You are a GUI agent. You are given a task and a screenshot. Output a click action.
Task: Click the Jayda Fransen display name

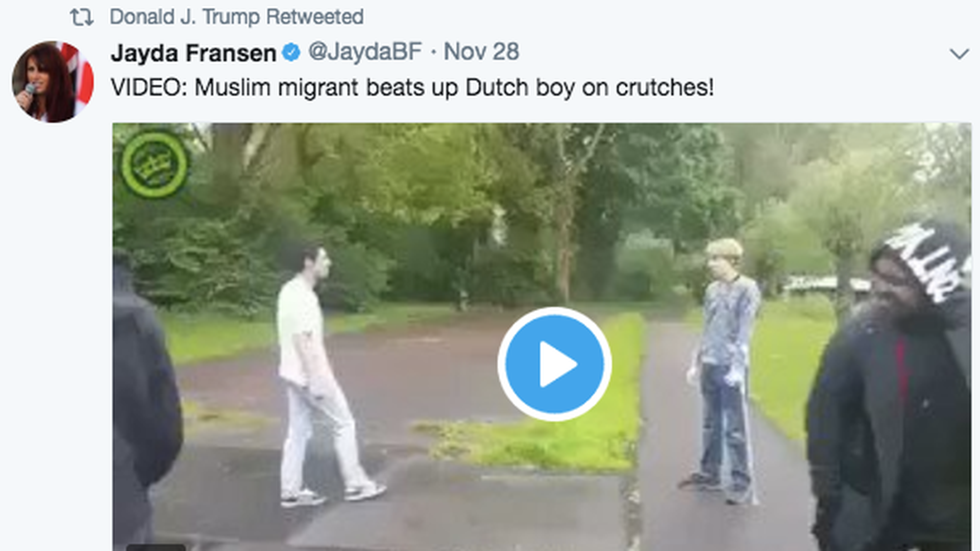coord(193,53)
